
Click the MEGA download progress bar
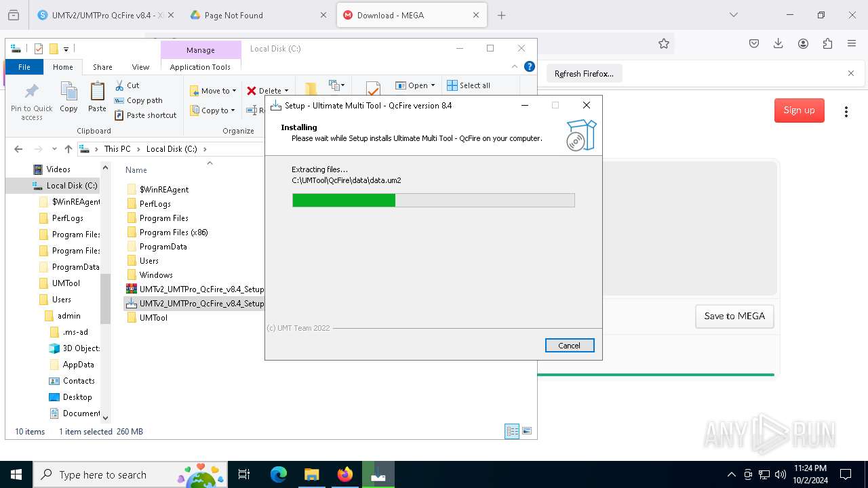coord(656,375)
